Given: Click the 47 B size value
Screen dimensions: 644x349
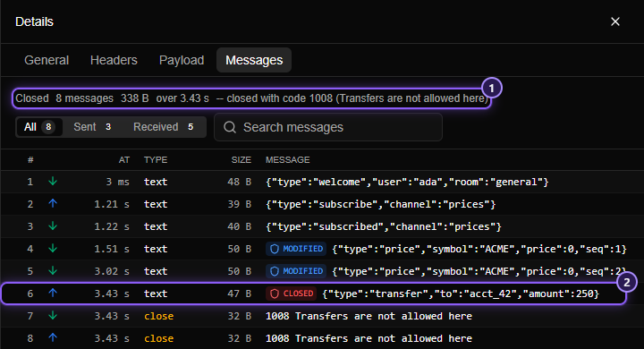Looking at the screenshot, I should pos(240,294).
